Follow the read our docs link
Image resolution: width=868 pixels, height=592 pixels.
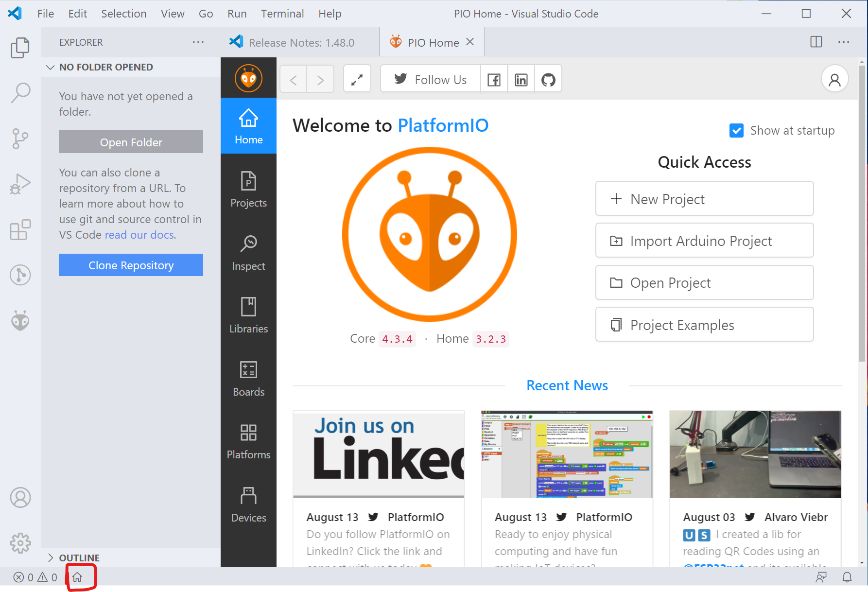click(140, 235)
